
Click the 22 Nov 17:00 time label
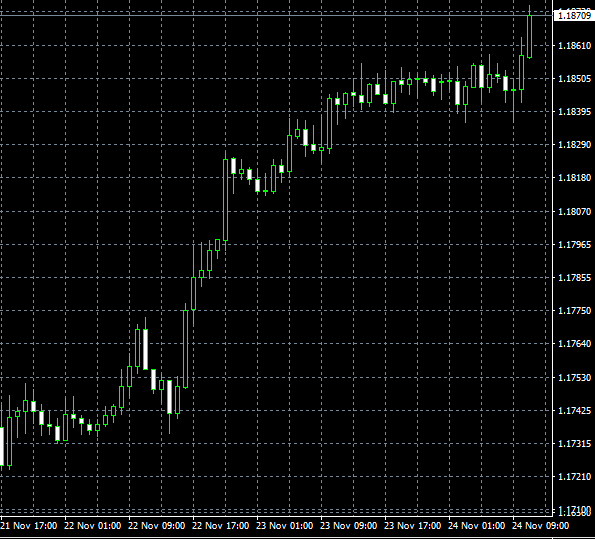click(221, 526)
